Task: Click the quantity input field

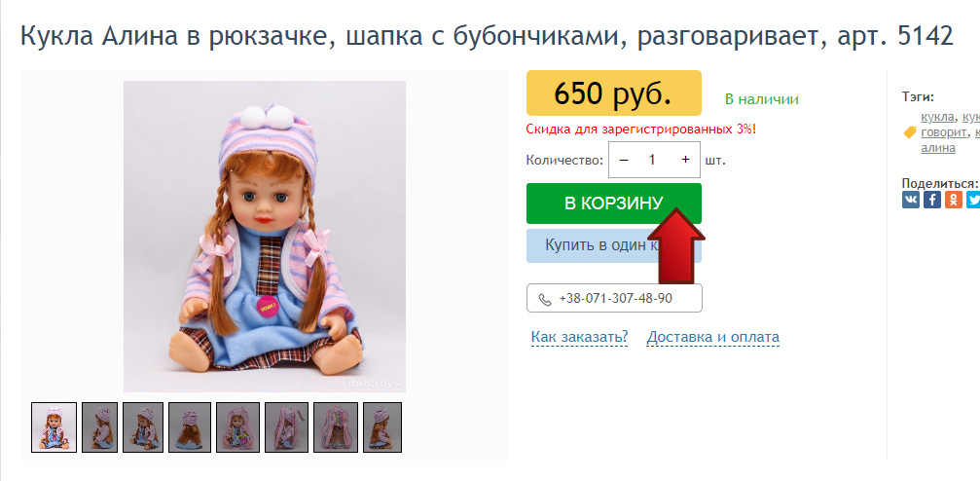Action: coord(653,160)
